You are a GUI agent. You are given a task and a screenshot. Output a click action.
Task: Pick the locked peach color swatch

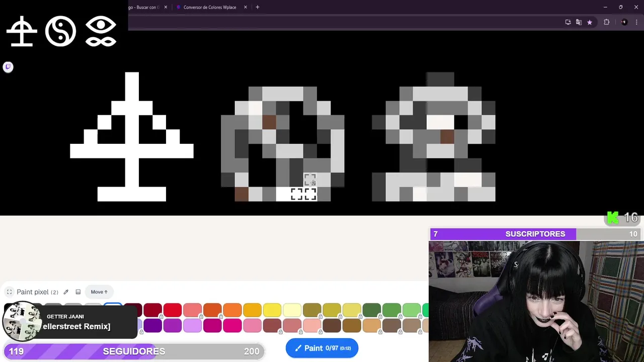pyautogui.click(x=312, y=326)
